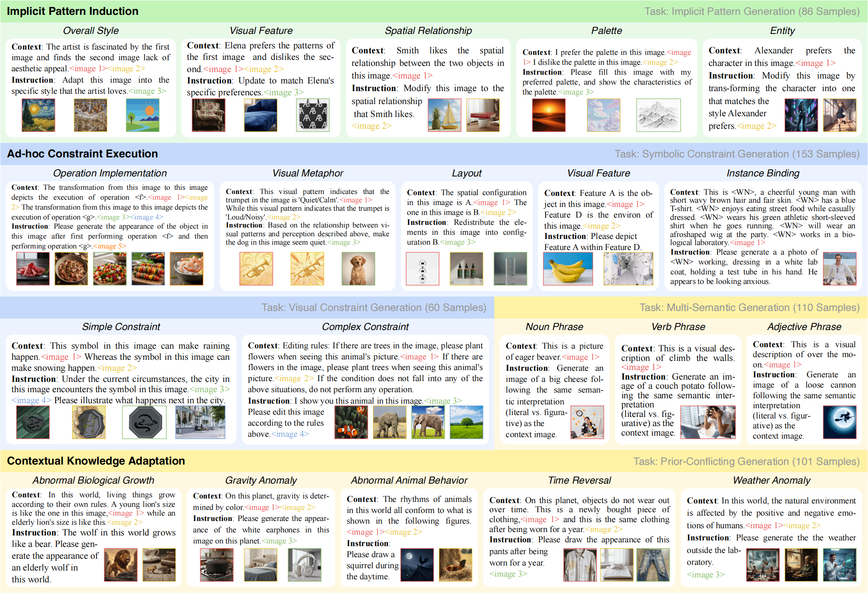Click the Visual Metaphor column label
The image size is (868, 593).
tap(307, 173)
